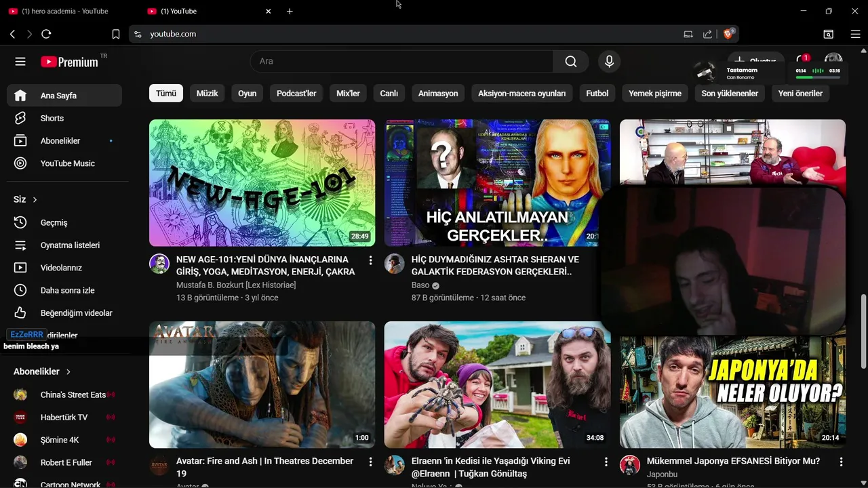Screen dimensions: 868x488
Task: Click the search magnifier button
Action: click(x=571, y=62)
